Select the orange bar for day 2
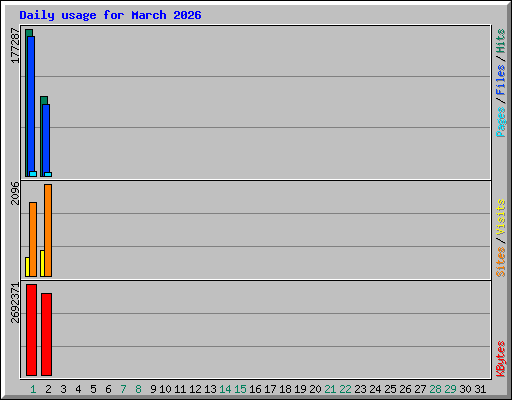Viewport: 512px width, 400px height. (x=48, y=230)
